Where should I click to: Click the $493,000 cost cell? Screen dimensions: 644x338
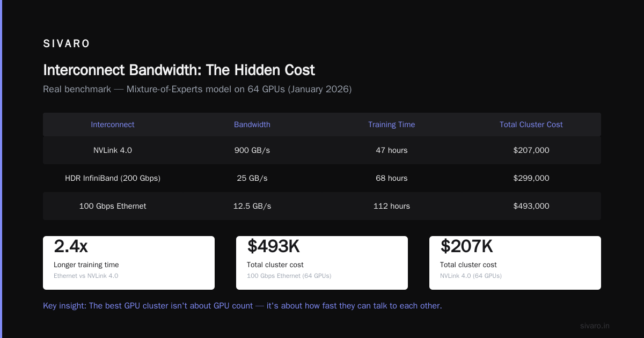coord(531,206)
